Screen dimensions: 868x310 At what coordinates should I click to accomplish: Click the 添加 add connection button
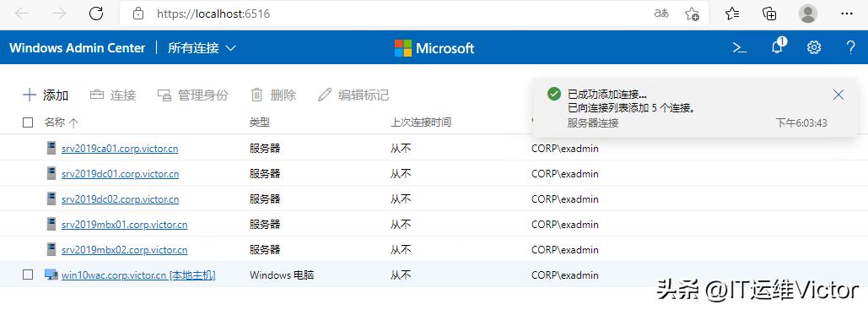click(x=46, y=95)
